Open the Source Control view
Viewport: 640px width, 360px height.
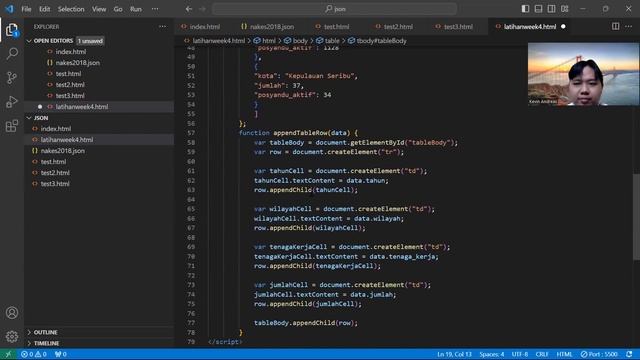(x=12, y=77)
